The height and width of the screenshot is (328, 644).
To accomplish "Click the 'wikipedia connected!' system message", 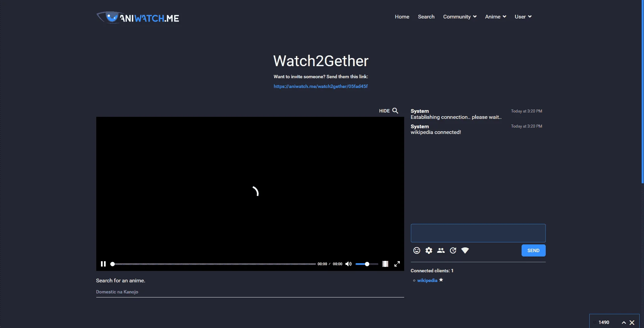I will click(x=436, y=132).
